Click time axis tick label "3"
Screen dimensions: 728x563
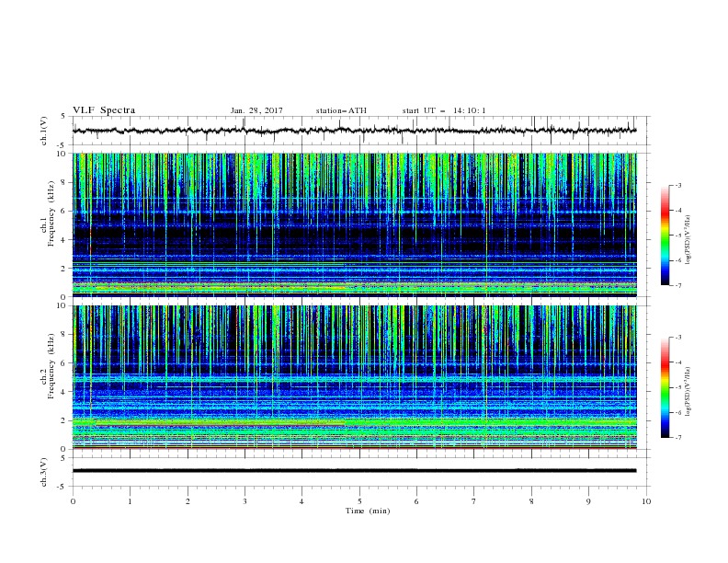pyautogui.click(x=245, y=501)
